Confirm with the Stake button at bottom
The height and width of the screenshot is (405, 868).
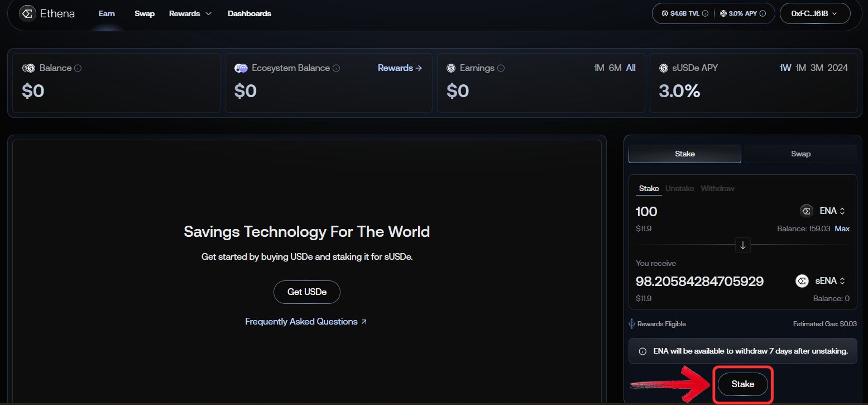[x=743, y=384]
